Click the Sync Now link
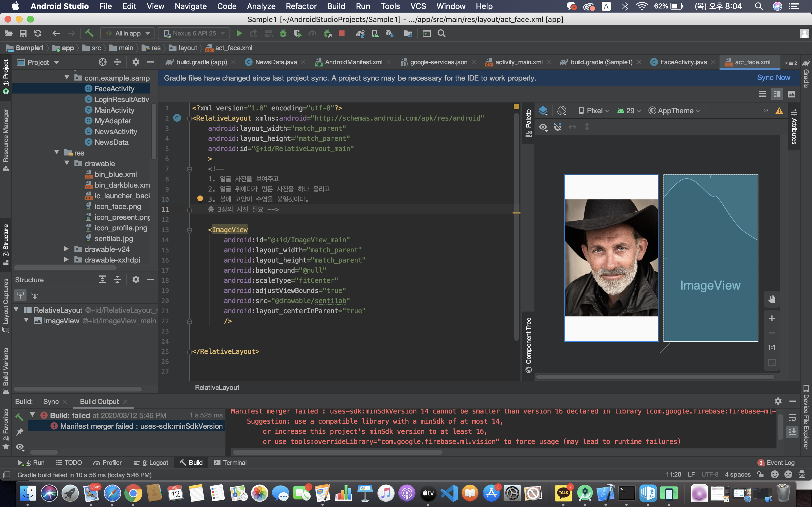The width and height of the screenshot is (812, 507). coord(773,78)
